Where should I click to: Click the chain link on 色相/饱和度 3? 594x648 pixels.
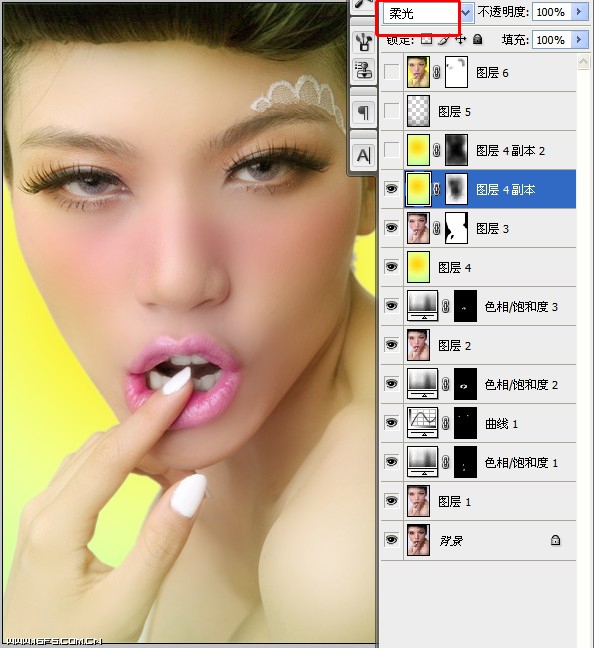pyautogui.click(x=446, y=306)
